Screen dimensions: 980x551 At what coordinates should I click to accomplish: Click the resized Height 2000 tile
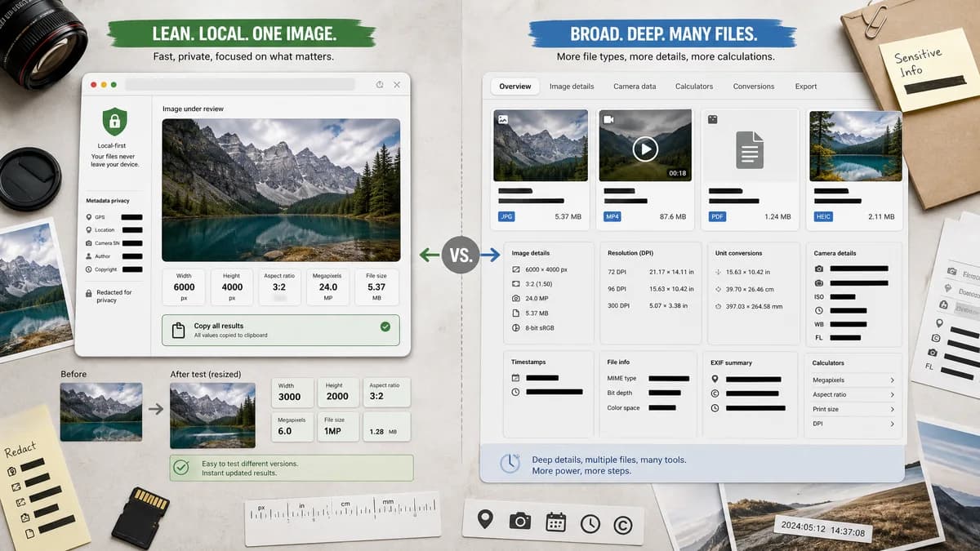pyautogui.click(x=337, y=392)
